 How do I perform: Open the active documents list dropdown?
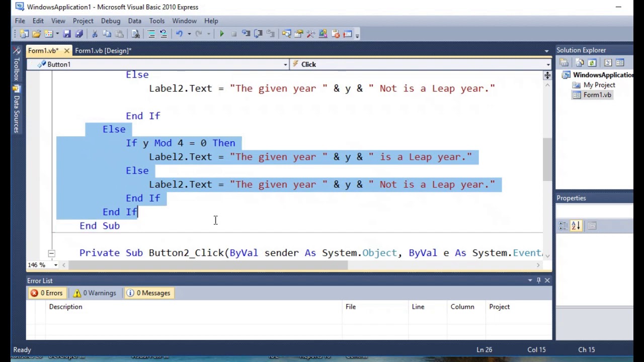click(546, 51)
